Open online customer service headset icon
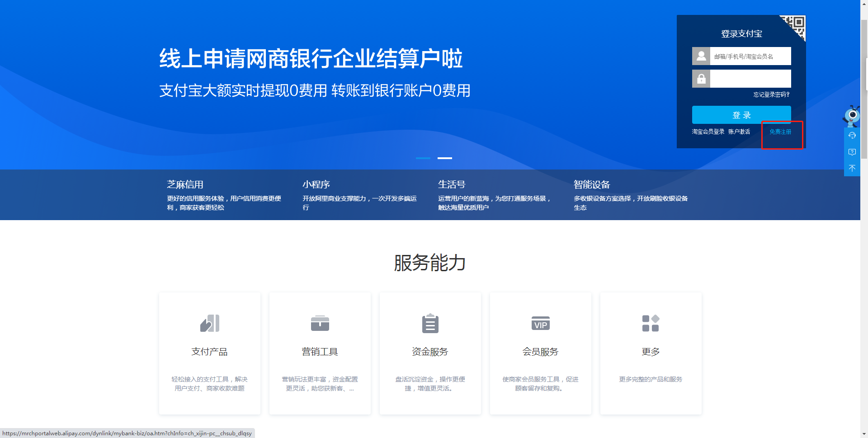The image size is (868, 438). pyautogui.click(x=852, y=136)
